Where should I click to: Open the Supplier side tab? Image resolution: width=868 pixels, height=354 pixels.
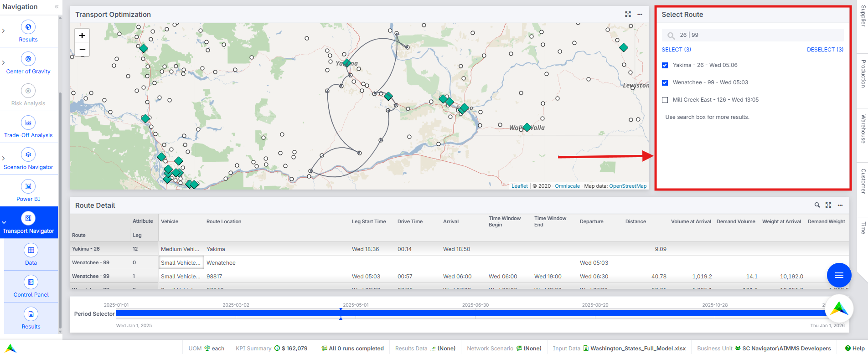[x=863, y=17]
